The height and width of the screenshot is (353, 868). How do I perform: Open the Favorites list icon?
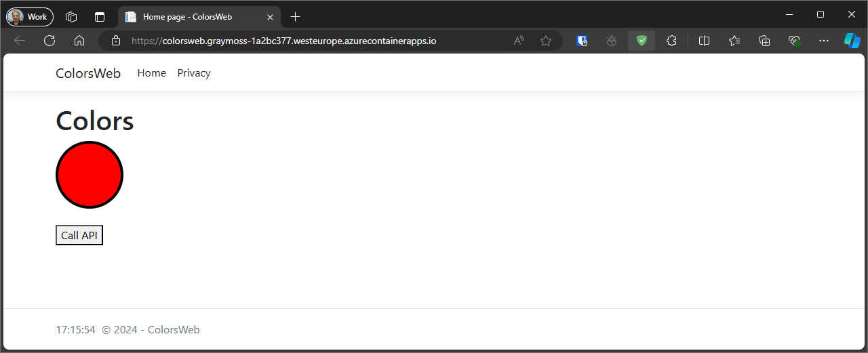coord(734,41)
